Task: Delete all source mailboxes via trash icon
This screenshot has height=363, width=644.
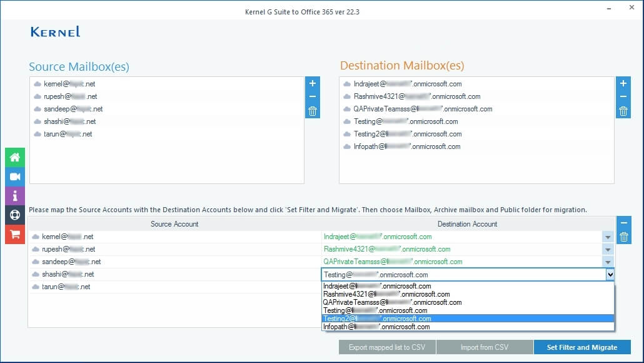Action: click(x=313, y=111)
